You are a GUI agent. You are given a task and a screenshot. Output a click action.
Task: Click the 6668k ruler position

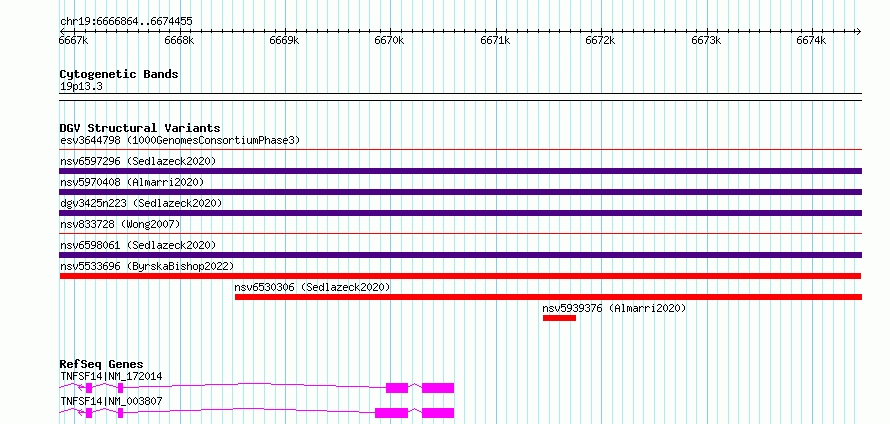(179, 40)
